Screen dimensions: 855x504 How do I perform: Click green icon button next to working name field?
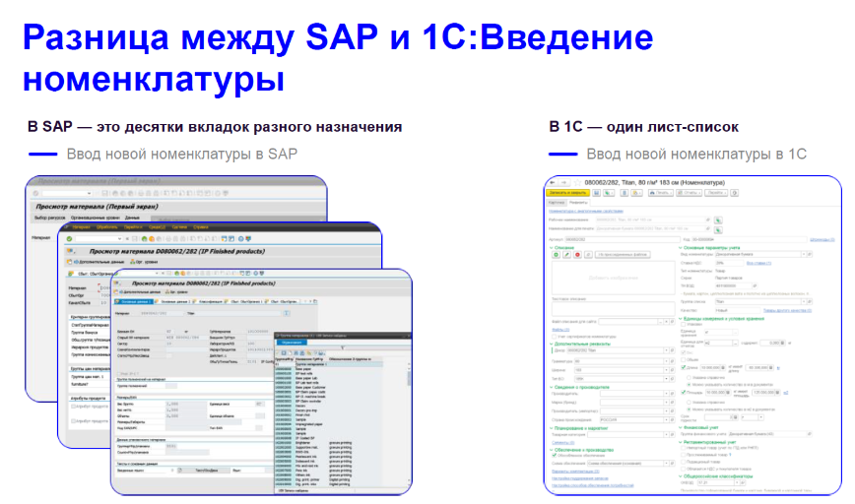pos(718,220)
